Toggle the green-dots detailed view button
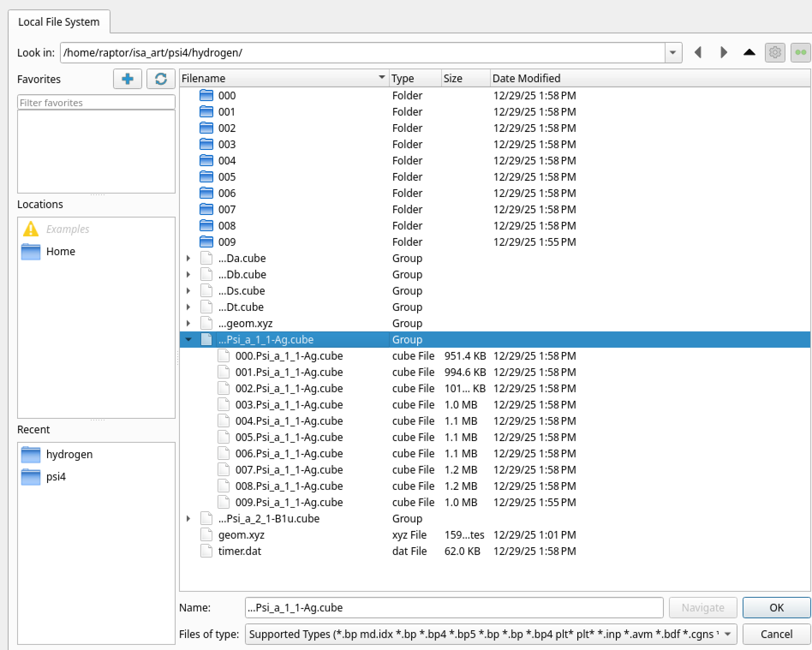 coord(800,53)
